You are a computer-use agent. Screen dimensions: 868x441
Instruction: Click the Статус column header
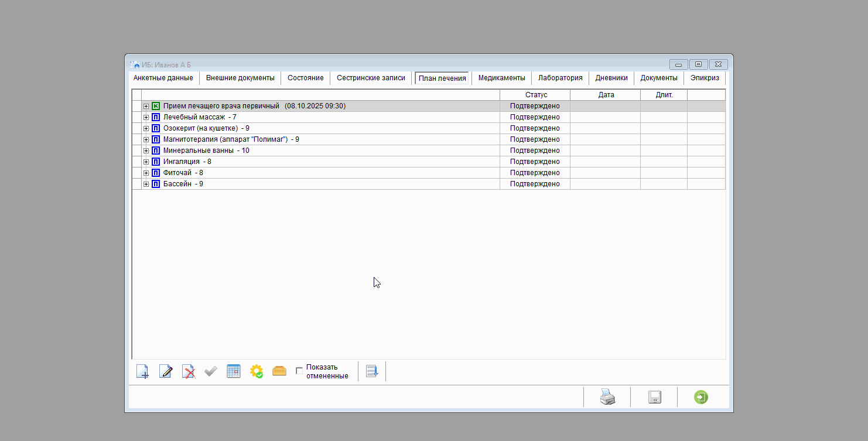pos(535,95)
